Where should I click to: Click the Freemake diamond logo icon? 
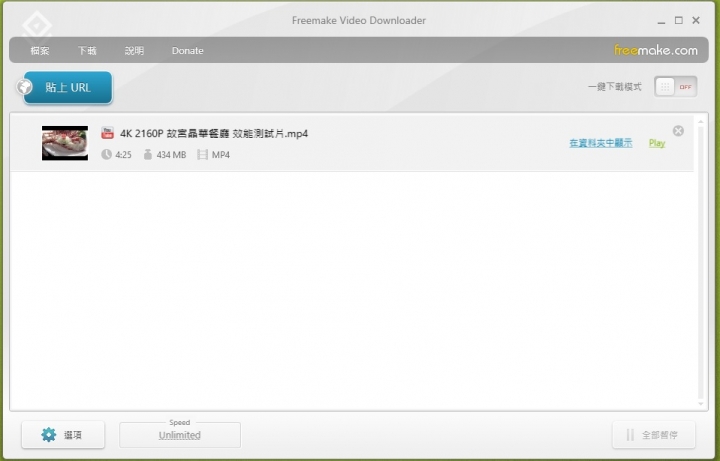[37, 26]
